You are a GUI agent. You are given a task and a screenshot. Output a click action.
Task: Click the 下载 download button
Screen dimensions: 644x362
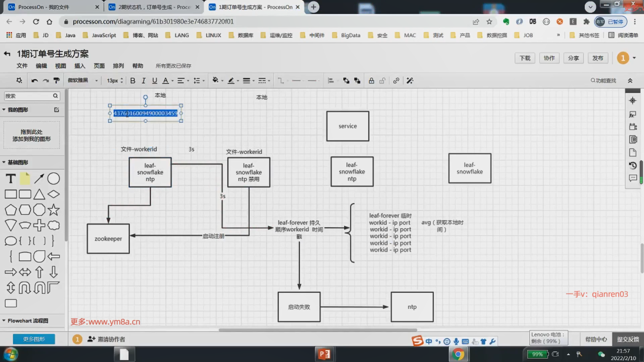pyautogui.click(x=525, y=58)
